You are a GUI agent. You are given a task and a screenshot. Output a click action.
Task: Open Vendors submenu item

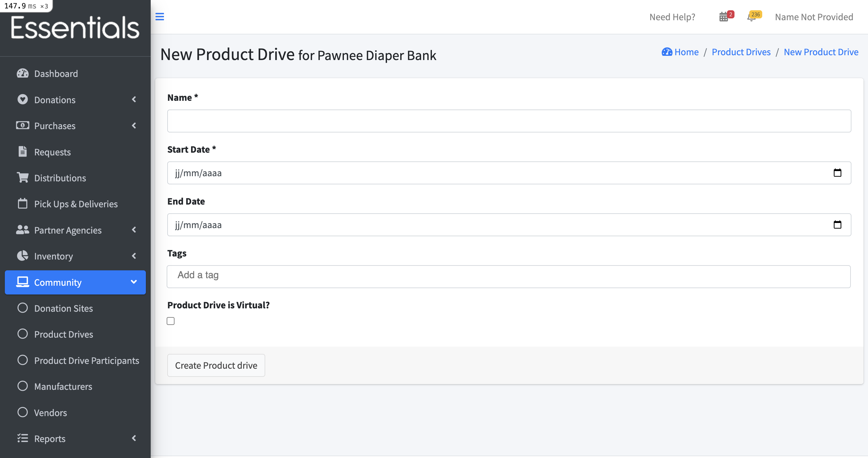point(75,412)
